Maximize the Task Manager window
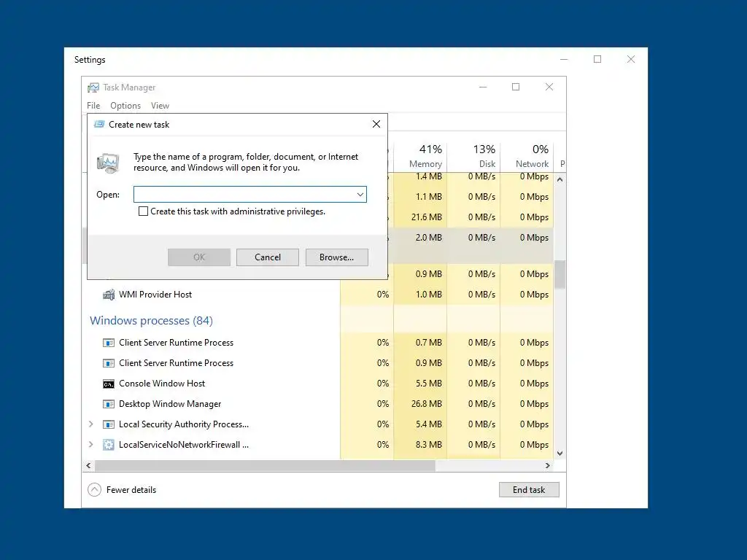The image size is (747, 560). tap(516, 87)
